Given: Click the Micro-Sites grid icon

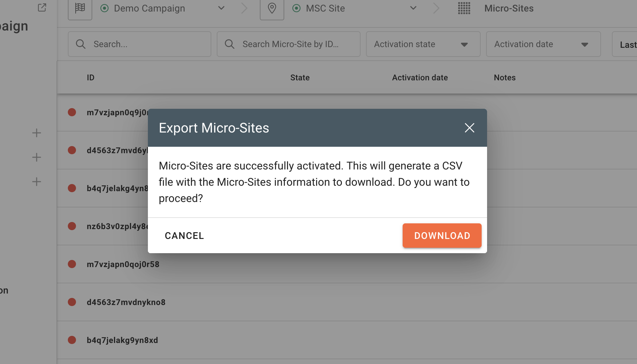Looking at the screenshot, I should 464,8.
